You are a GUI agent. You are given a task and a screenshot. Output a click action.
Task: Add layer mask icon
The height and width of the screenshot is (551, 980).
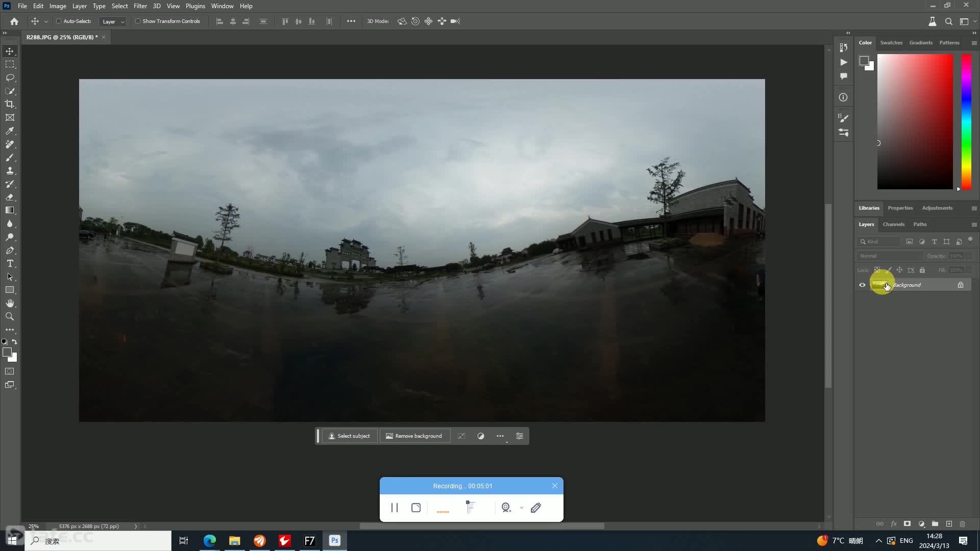pos(907,524)
